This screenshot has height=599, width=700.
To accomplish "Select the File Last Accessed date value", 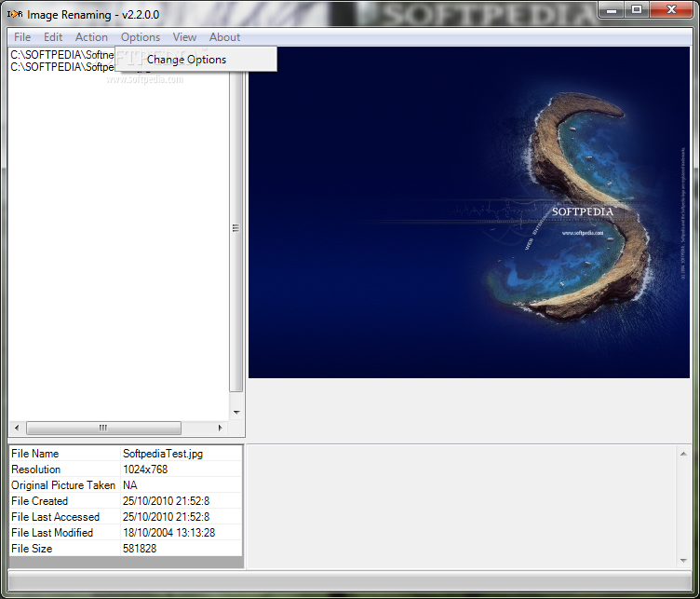I will pyautogui.click(x=182, y=517).
